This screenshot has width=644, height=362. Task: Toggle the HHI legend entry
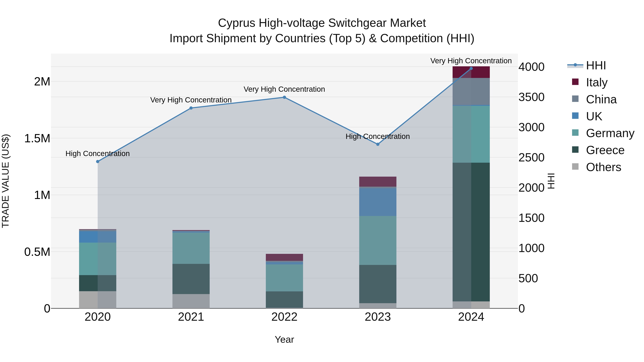[x=587, y=65]
